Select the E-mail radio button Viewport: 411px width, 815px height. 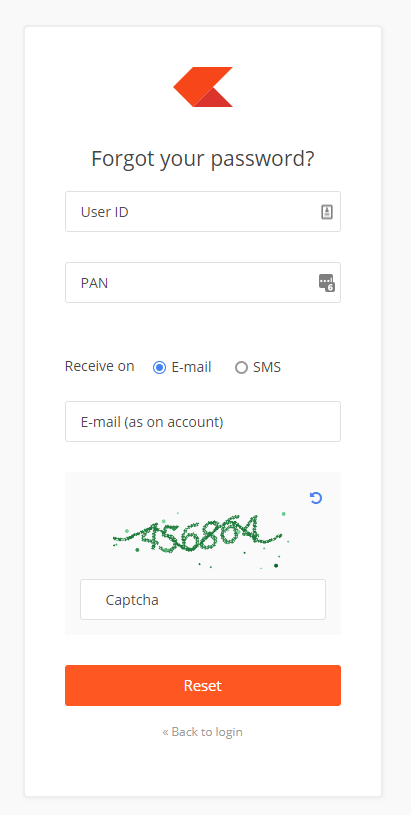pos(160,368)
